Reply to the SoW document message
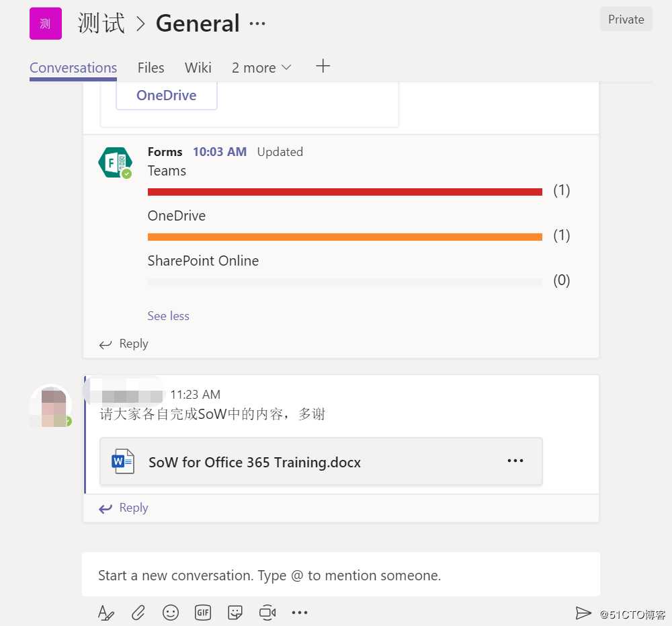 [134, 508]
